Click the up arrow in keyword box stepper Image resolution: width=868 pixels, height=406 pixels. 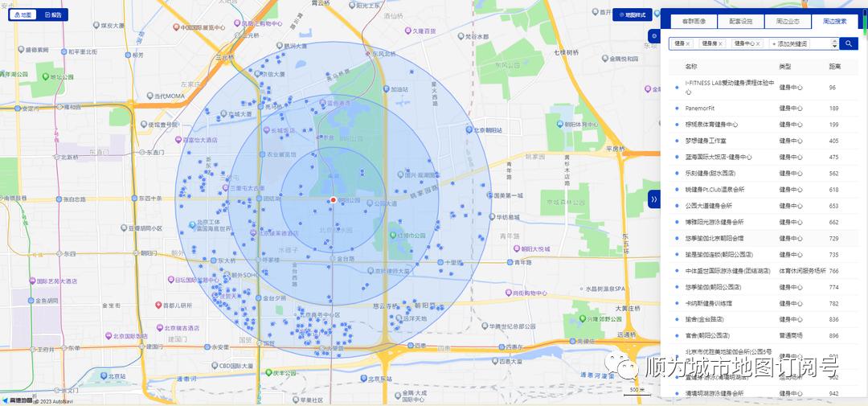(x=835, y=40)
